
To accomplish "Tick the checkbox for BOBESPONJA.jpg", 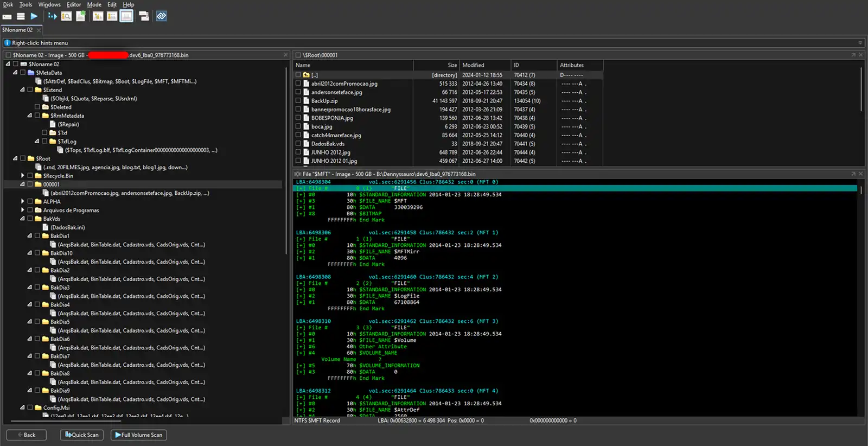I will coord(298,118).
